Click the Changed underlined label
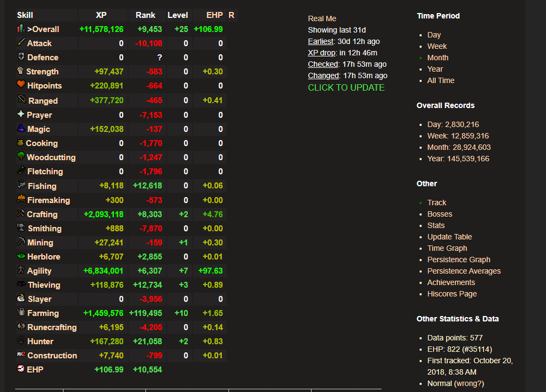The width and height of the screenshot is (546, 392). (x=323, y=75)
